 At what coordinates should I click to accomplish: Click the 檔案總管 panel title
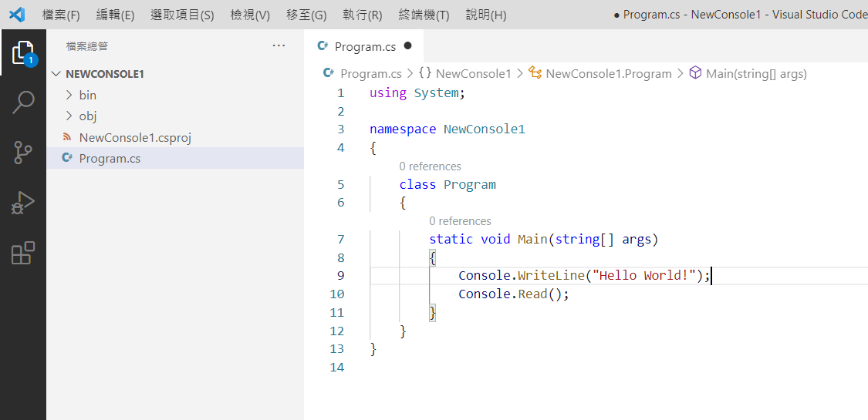pos(87,46)
